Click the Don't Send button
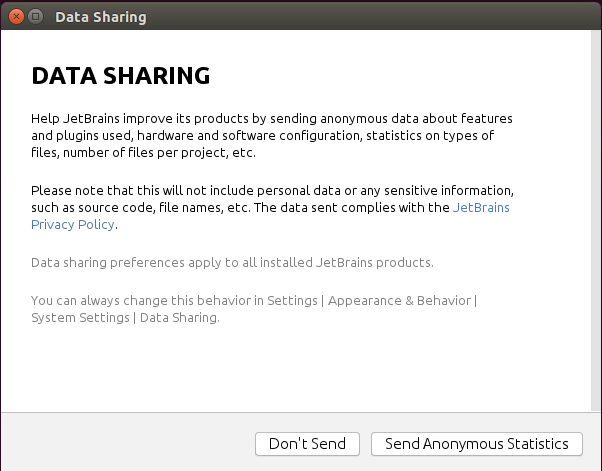Screen dimensions: 602x471 307,444
